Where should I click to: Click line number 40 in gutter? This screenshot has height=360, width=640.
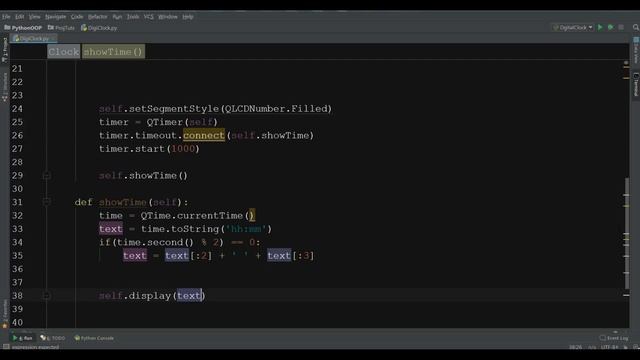(17, 322)
